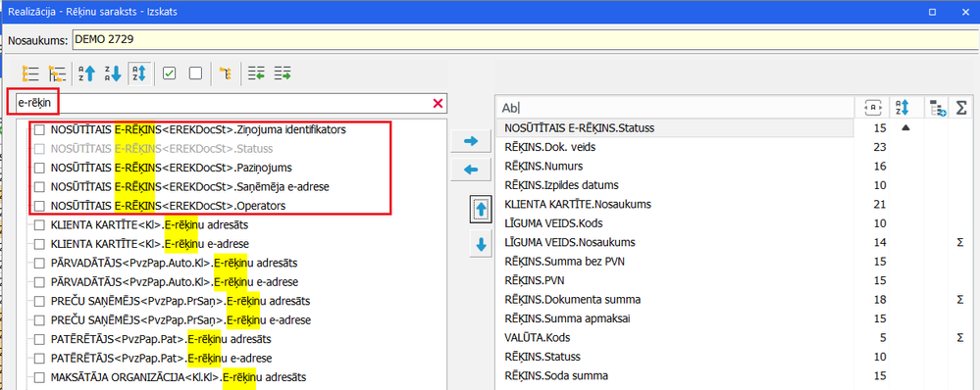Click the list icon with green left arrow
The image size is (980, 390).
point(256,73)
